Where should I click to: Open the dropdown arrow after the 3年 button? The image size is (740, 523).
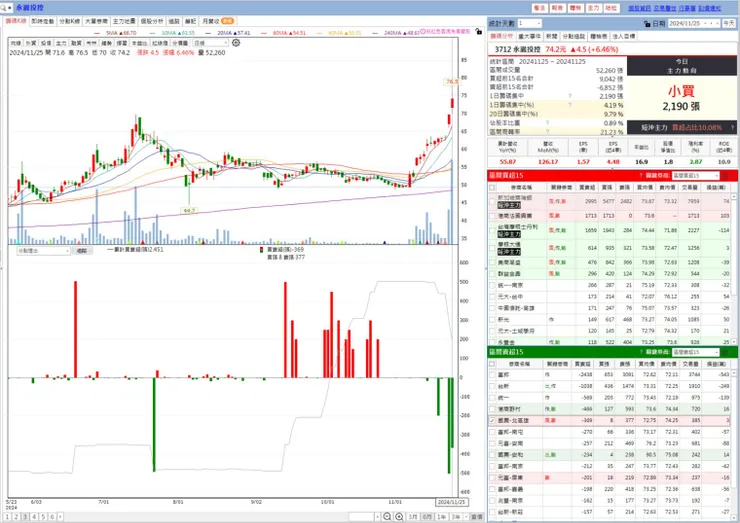[466, 517]
